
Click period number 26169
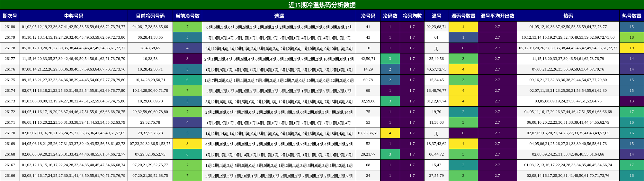click(x=10, y=144)
